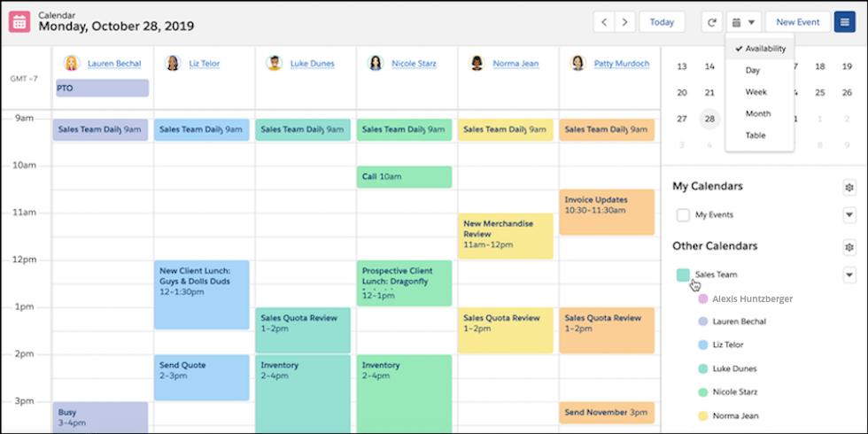Viewport: 868px width, 434px height.
Task: Select Table view in menu
Action: coord(760,135)
